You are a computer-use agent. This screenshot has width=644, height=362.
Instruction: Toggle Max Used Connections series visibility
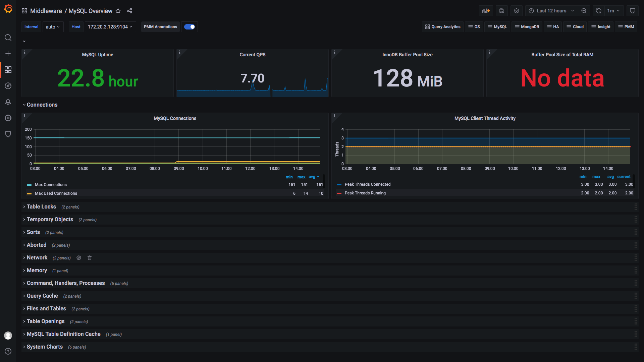56,193
